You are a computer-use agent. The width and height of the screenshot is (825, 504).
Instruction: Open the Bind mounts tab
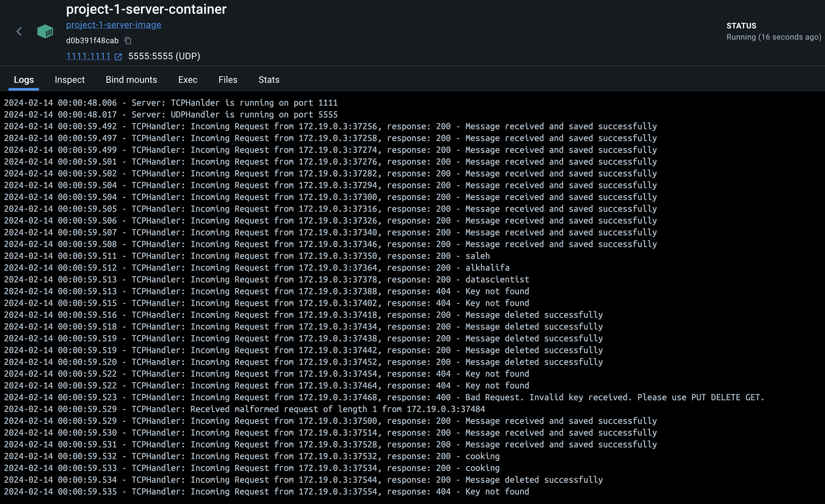coord(131,80)
